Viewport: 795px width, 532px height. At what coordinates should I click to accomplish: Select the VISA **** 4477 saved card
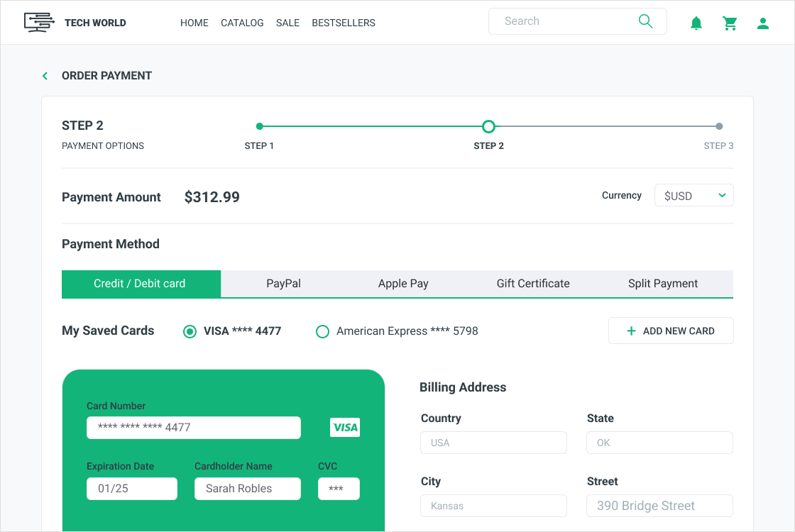point(190,331)
